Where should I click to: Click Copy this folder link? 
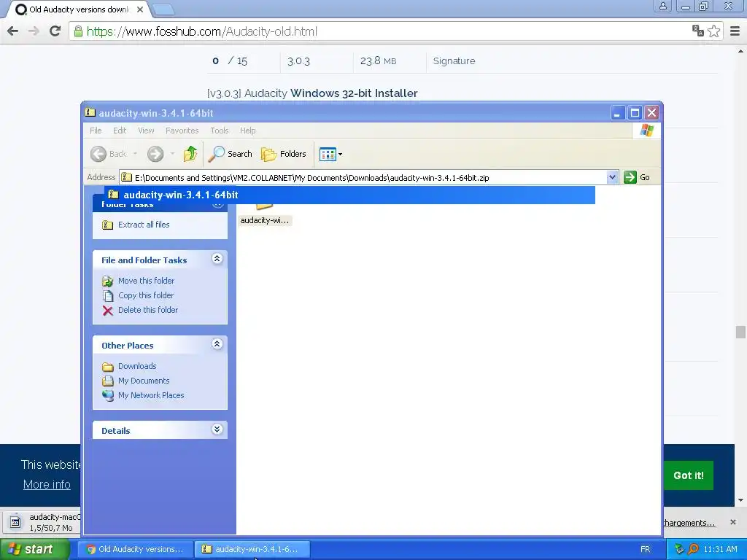[146, 295]
